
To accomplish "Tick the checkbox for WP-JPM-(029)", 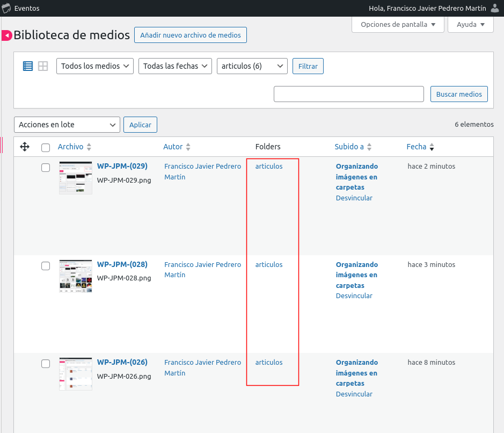I will (x=46, y=168).
